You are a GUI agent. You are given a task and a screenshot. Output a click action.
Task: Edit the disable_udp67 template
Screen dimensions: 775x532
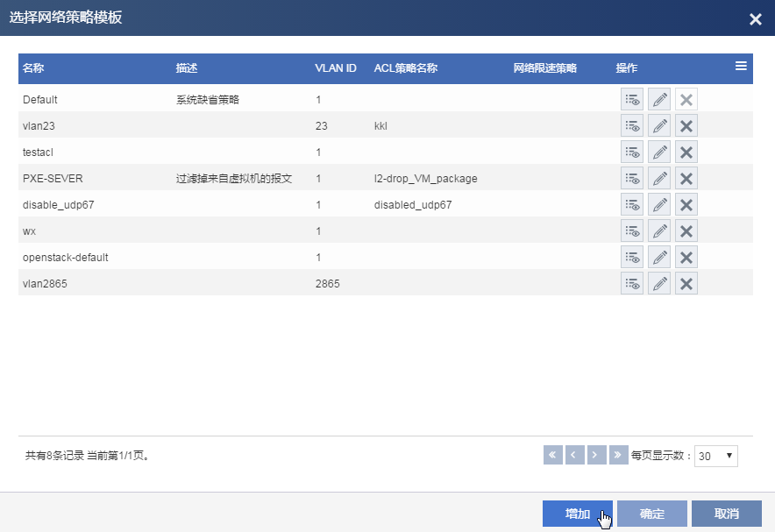[x=659, y=205]
